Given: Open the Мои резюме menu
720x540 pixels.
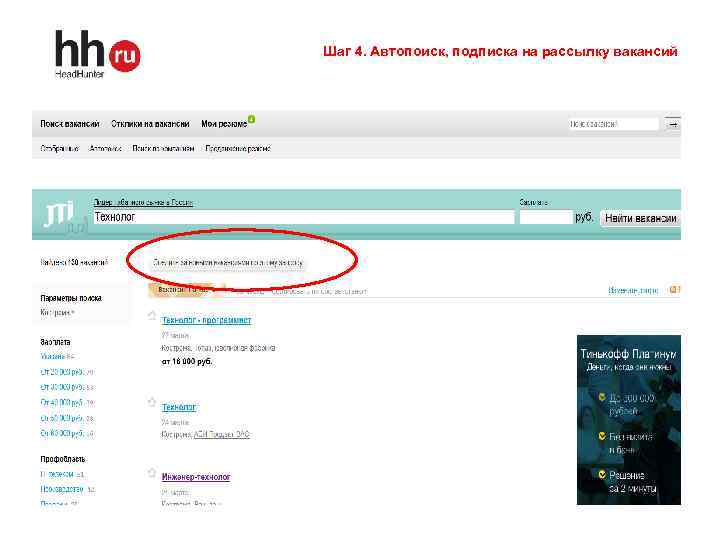Looking at the screenshot, I should (x=224, y=124).
